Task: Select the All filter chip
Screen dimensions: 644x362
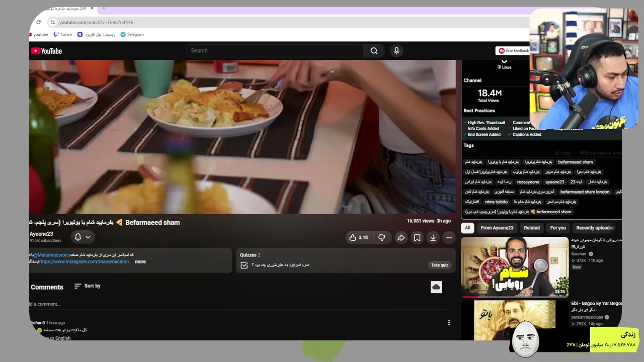Action: pyautogui.click(x=467, y=228)
